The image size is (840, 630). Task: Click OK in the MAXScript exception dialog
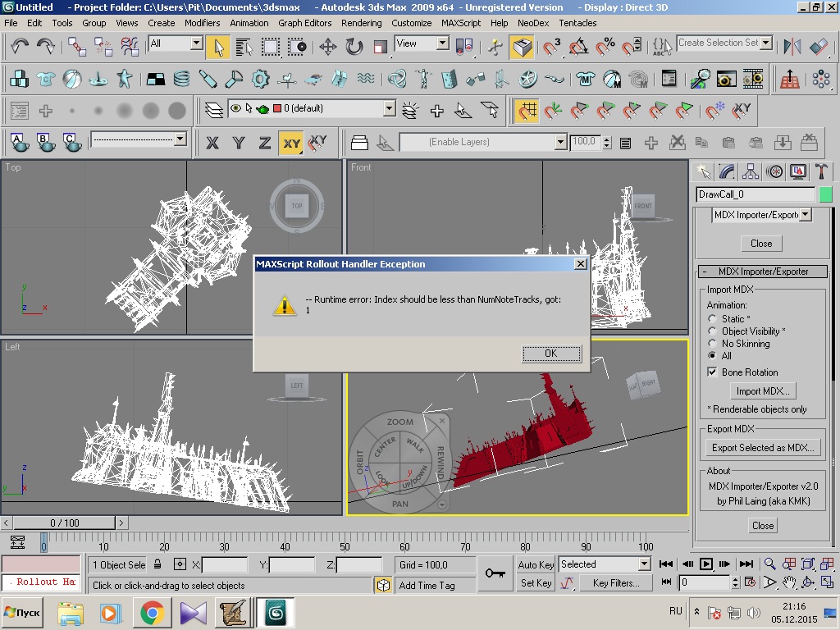tap(551, 354)
